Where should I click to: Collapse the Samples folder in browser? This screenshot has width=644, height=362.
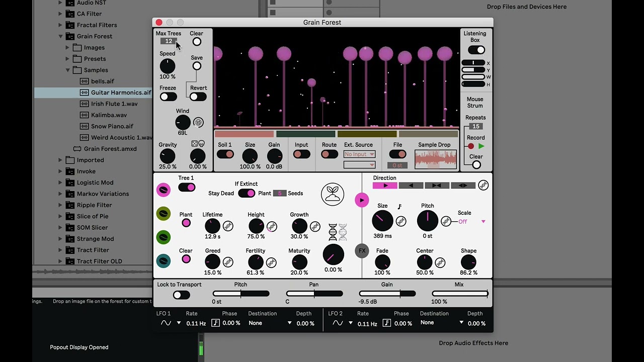tap(67, 70)
